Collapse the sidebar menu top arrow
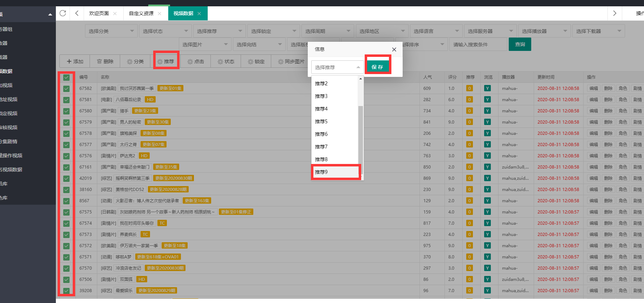 tap(50, 14)
